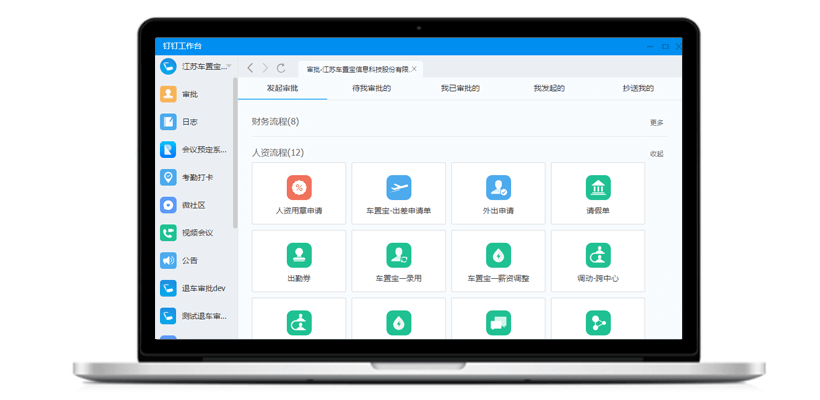Expand the 江苏车置宝 organization dropdown
820x400 pixels.
coord(230,67)
